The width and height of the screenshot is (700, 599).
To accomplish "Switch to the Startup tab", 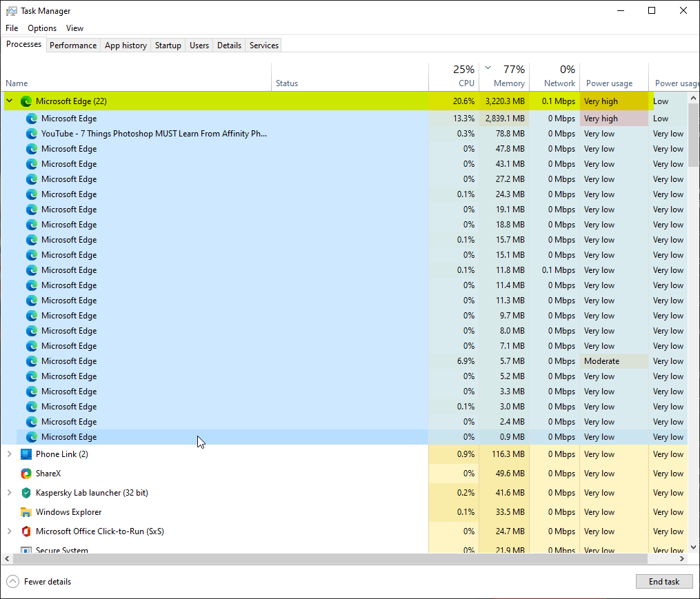I will coord(168,45).
